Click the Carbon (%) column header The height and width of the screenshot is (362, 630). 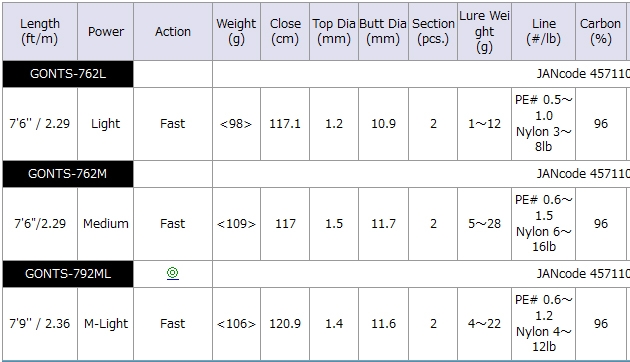pyautogui.click(x=601, y=31)
